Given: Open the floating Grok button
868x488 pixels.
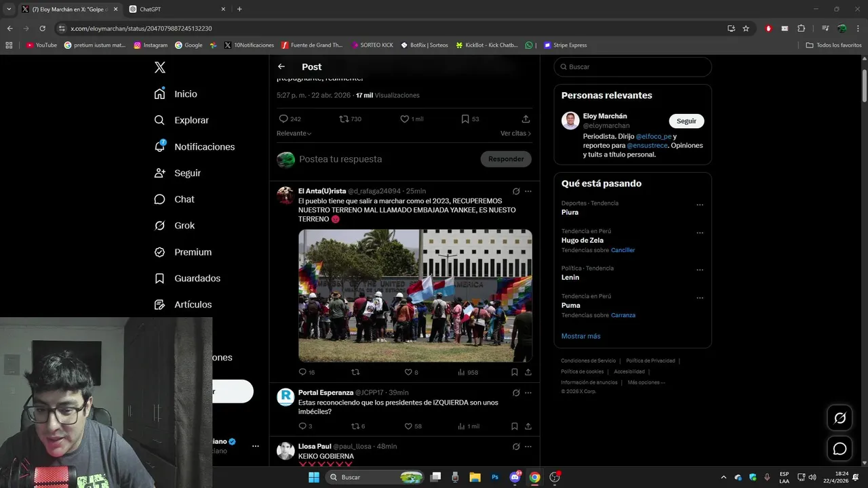Looking at the screenshot, I should pyautogui.click(x=840, y=418).
